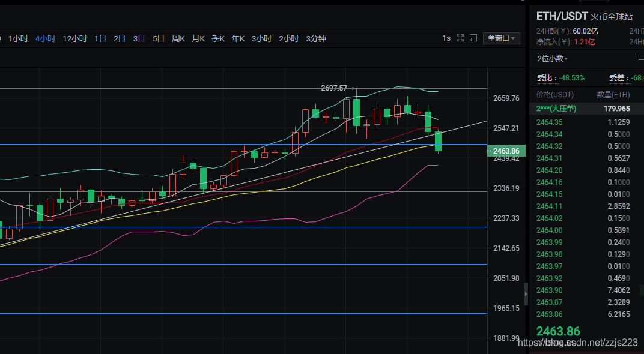
Task: Select order book price 2464.15
Action: click(x=550, y=194)
